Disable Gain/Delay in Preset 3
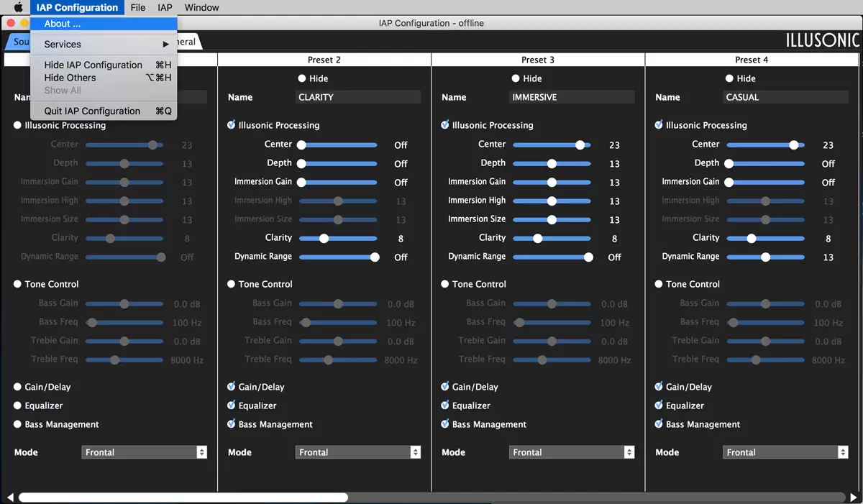Image resolution: width=863 pixels, height=504 pixels. 445,387
